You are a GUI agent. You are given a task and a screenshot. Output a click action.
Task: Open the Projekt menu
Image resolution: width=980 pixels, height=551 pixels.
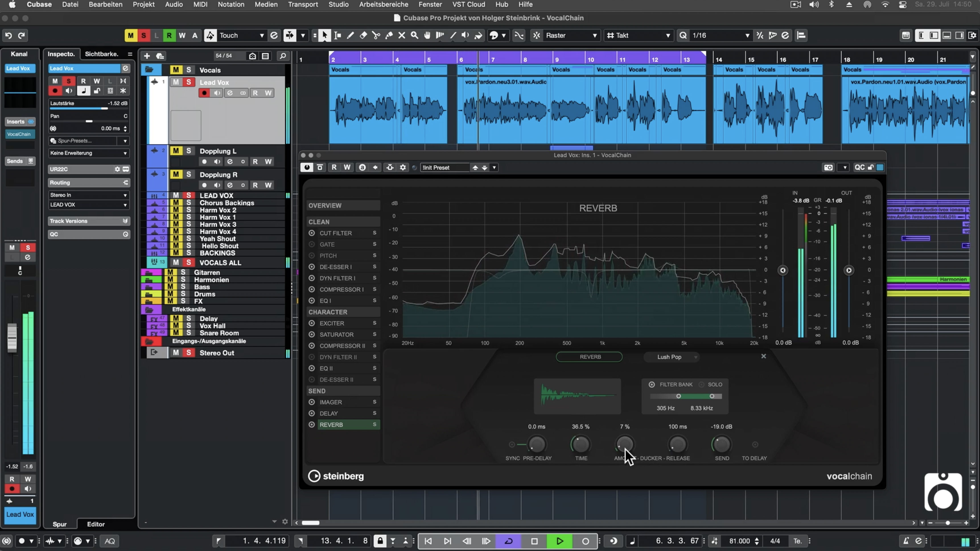click(x=143, y=5)
